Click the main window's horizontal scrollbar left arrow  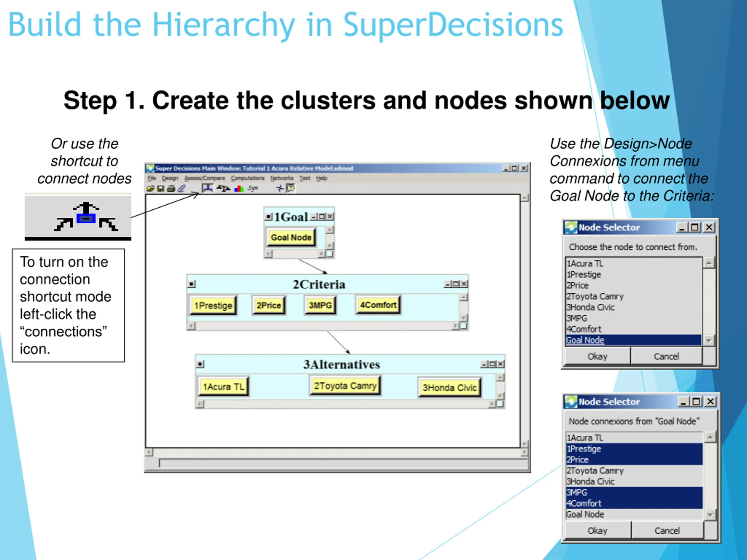tap(149, 452)
